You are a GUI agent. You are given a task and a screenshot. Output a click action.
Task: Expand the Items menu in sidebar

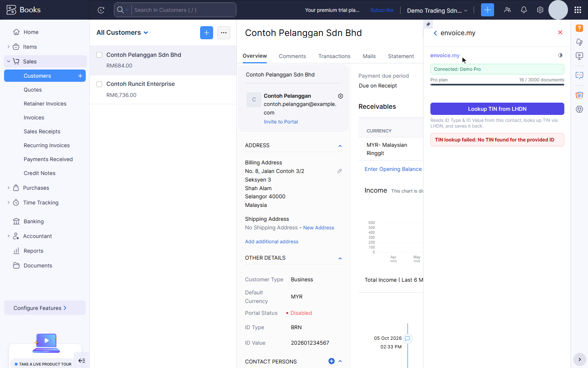(9, 47)
